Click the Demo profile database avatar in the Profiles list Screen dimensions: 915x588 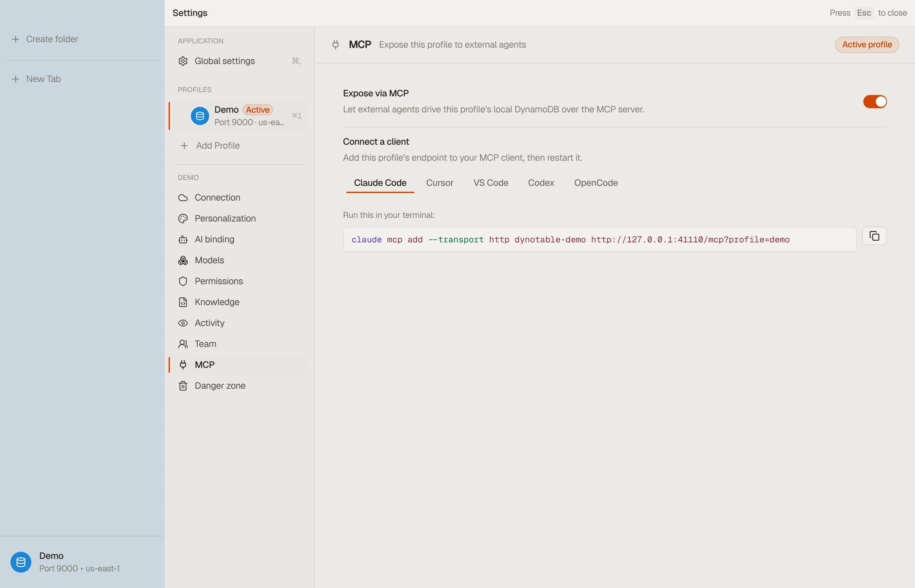(x=200, y=116)
